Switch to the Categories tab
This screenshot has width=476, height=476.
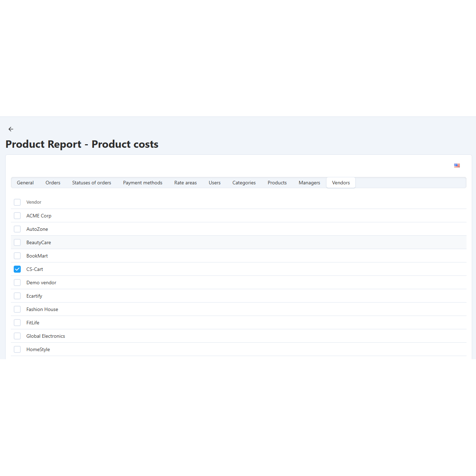(x=244, y=183)
